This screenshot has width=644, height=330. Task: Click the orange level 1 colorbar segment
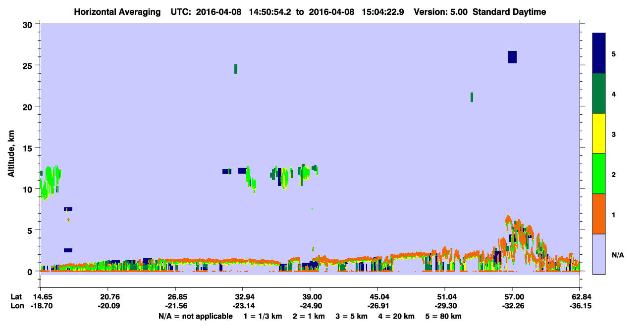pos(599,214)
